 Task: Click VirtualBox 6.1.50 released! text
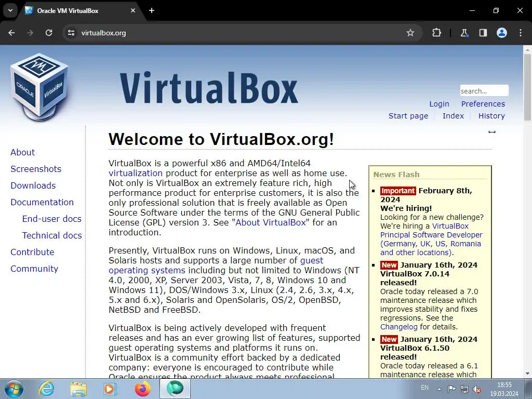415,353
